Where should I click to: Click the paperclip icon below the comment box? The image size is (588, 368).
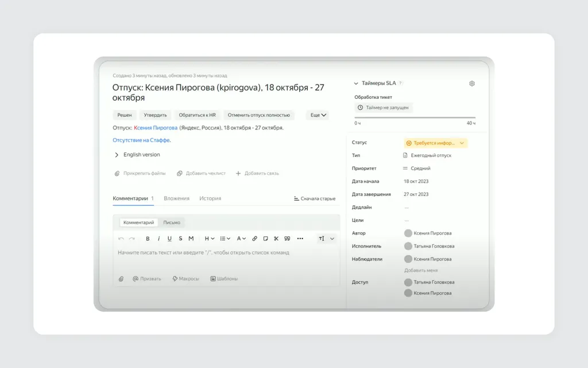[x=121, y=279]
